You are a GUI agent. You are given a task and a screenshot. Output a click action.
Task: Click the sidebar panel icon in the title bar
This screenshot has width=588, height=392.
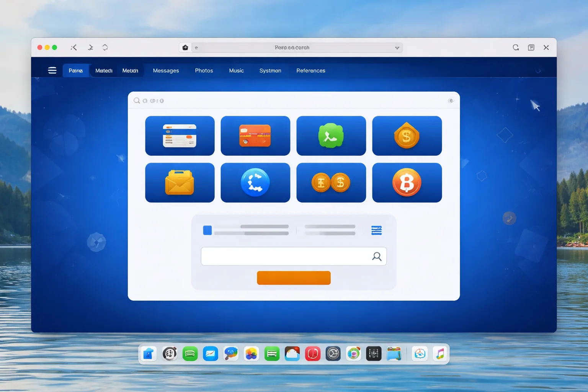coord(531,47)
